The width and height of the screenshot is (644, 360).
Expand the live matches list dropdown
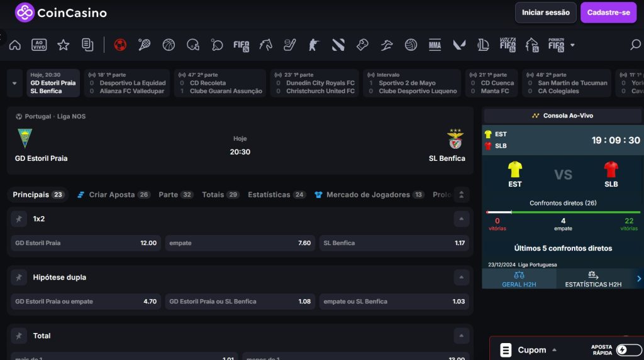point(15,83)
